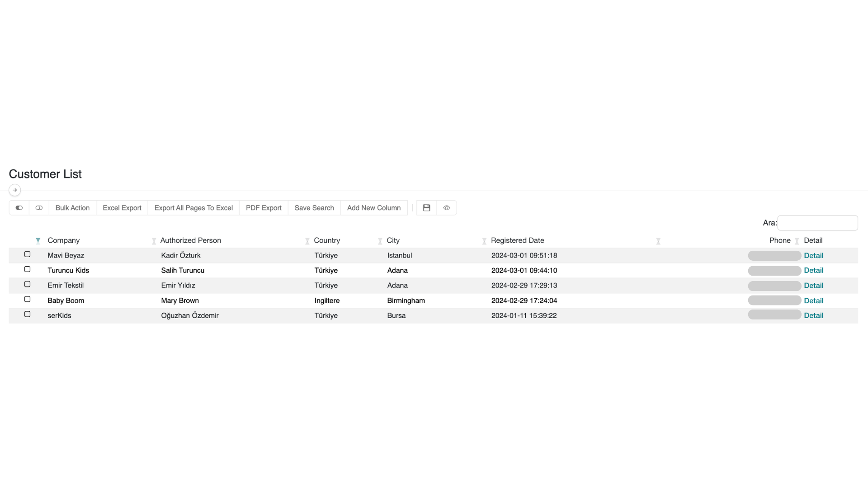The image size is (868, 488).
Task: Click the filled toggle switch in the toolbar
Action: pyautogui.click(x=19, y=207)
